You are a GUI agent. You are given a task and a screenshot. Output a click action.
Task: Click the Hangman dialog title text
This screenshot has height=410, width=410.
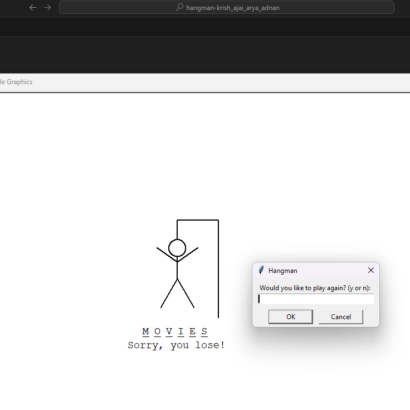(283, 271)
